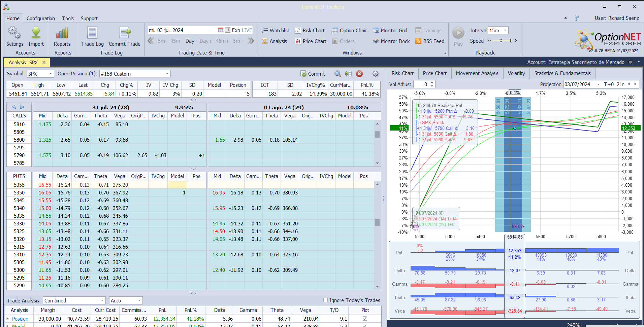Toggle Ignore Today's Trades checkbox
Viewport: 644px width, 327px height.
[325, 300]
